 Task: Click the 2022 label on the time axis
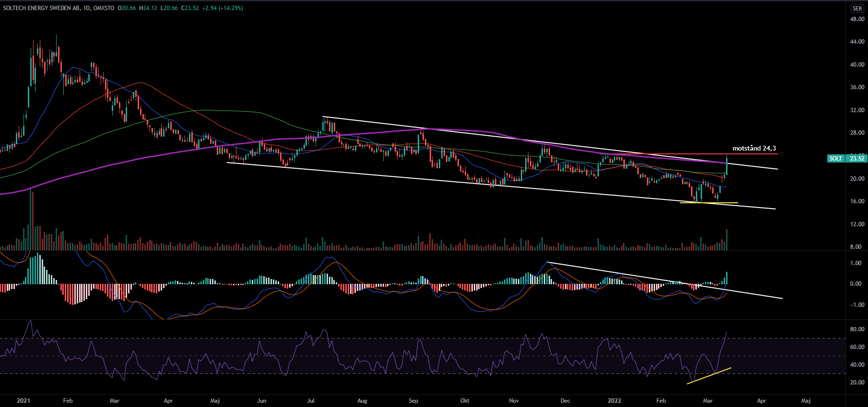[614, 400]
